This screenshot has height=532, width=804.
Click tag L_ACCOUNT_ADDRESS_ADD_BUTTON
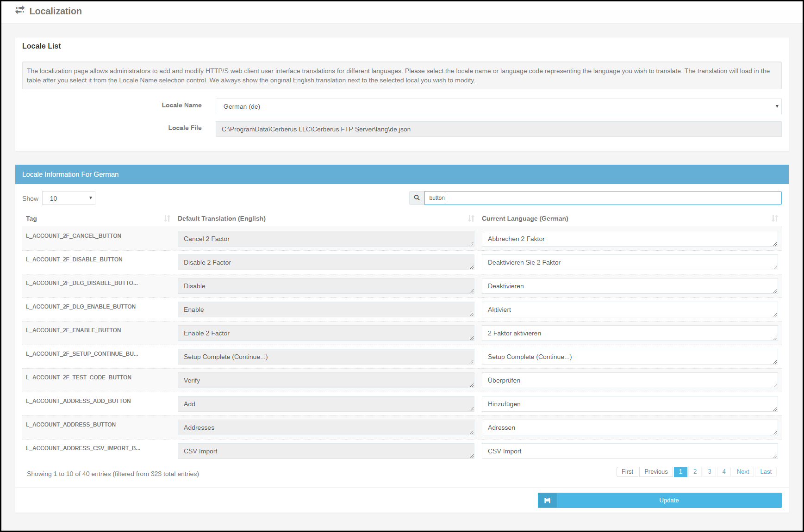tap(78, 401)
